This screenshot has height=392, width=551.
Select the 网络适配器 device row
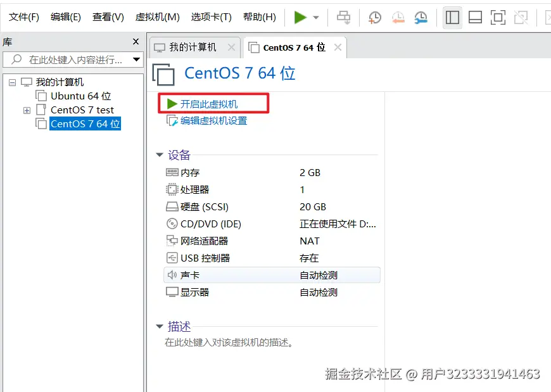pyautogui.click(x=272, y=241)
